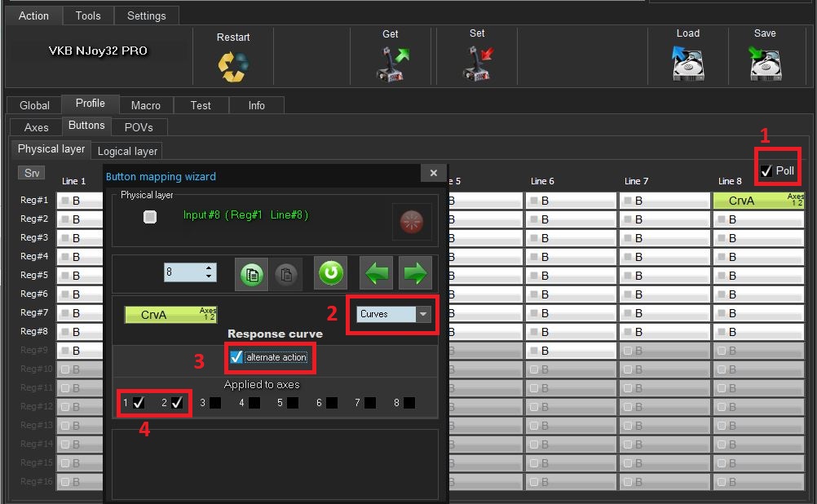Disable the Poll checkbox
The width and height of the screenshot is (817, 504).
click(766, 171)
